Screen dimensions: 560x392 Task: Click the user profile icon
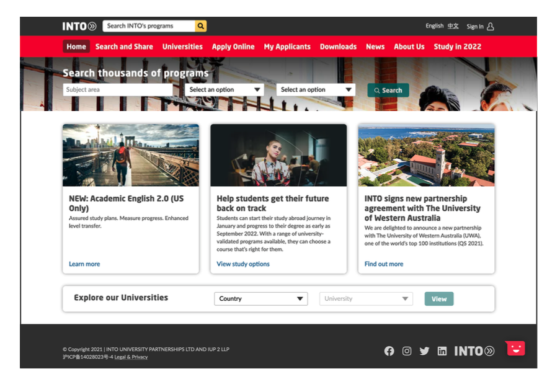coord(491,27)
